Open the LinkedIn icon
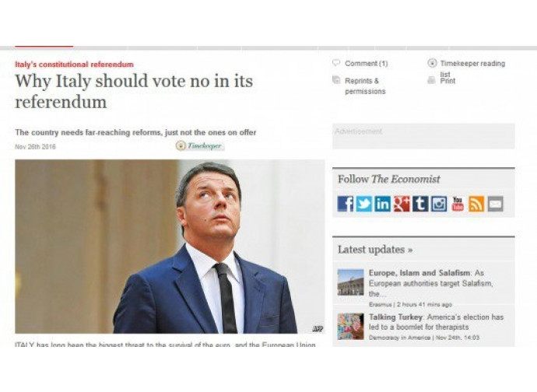The image size is (537, 392). pyautogui.click(x=383, y=204)
